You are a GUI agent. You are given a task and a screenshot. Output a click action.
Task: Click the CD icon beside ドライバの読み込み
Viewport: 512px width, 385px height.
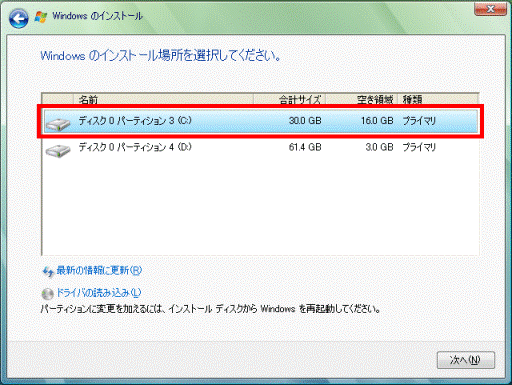pos(48,294)
